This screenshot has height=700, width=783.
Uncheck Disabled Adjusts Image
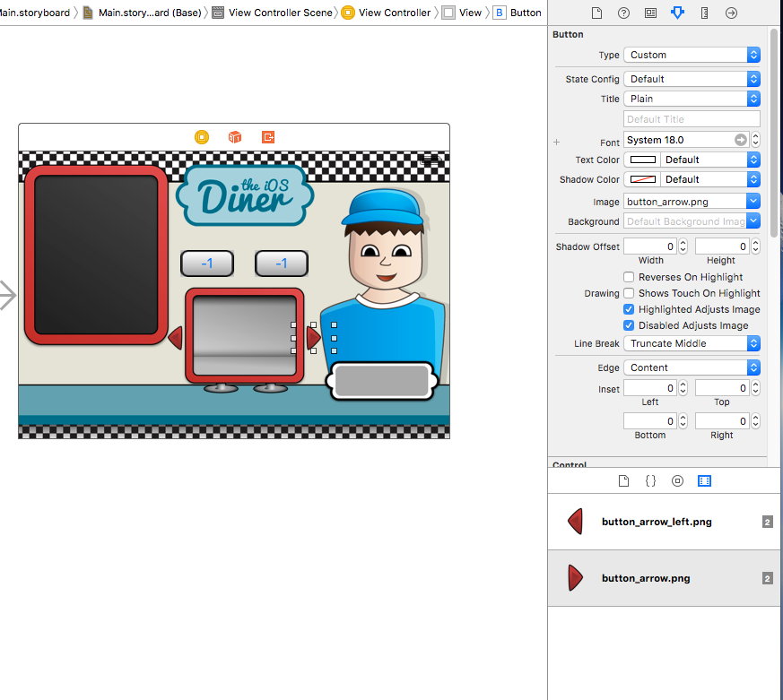click(629, 325)
